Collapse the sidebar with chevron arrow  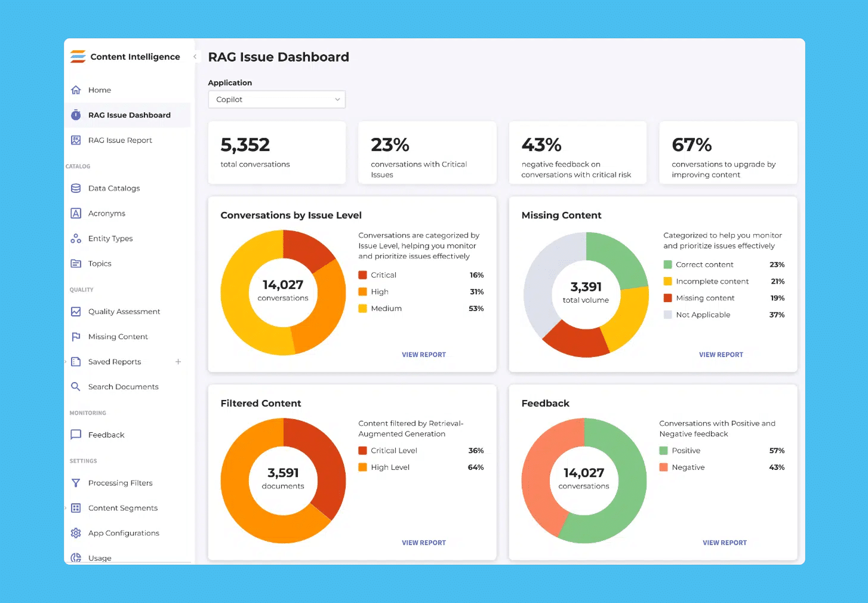(195, 57)
